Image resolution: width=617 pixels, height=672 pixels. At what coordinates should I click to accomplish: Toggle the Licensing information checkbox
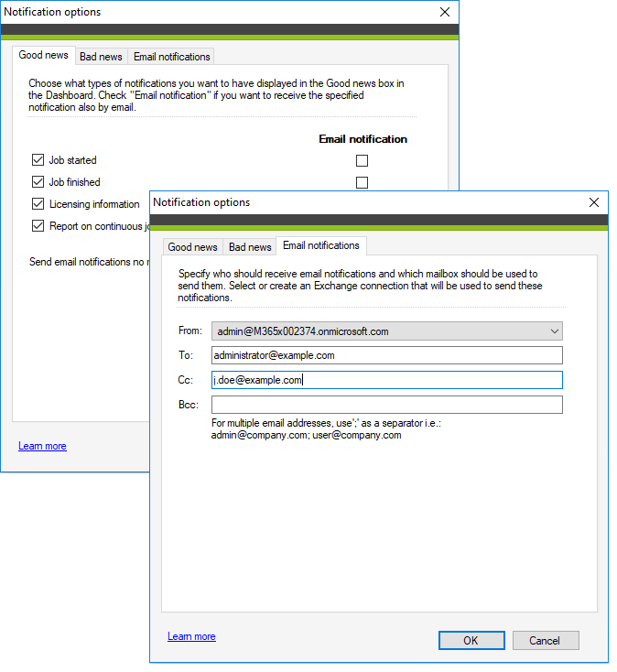[38, 204]
